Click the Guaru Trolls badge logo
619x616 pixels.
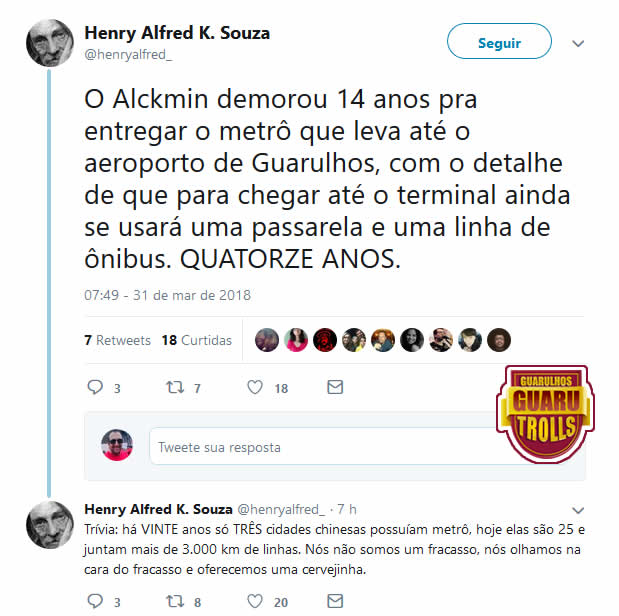tap(546, 414)
